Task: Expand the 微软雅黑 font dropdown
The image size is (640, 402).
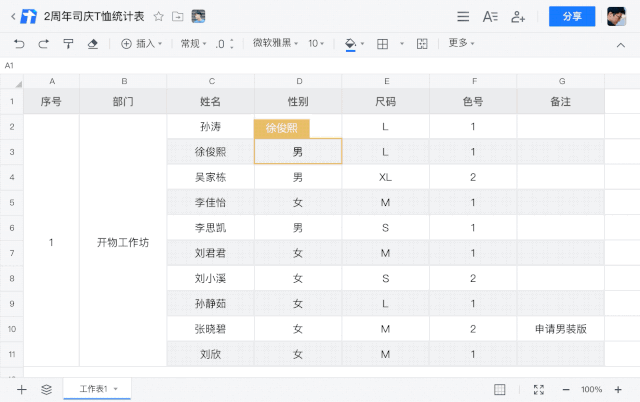Action: 274,43
